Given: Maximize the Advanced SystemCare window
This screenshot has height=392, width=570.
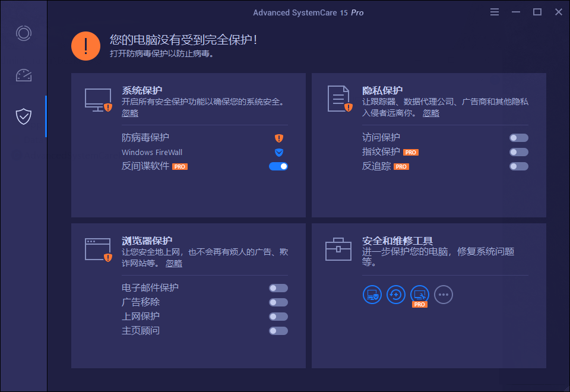Looking at the screenshot, I should (537, 12).
